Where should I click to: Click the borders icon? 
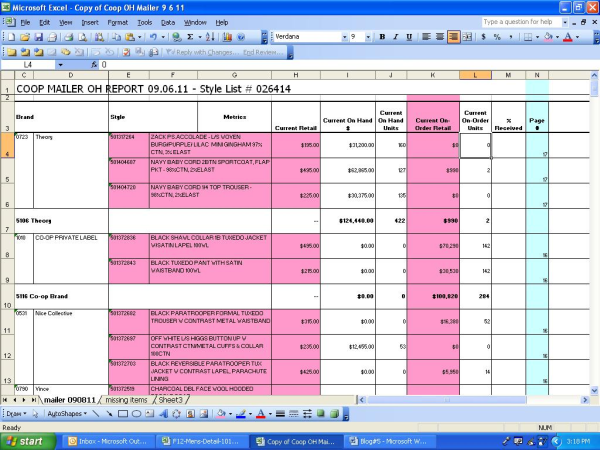(x=527, y=37)
